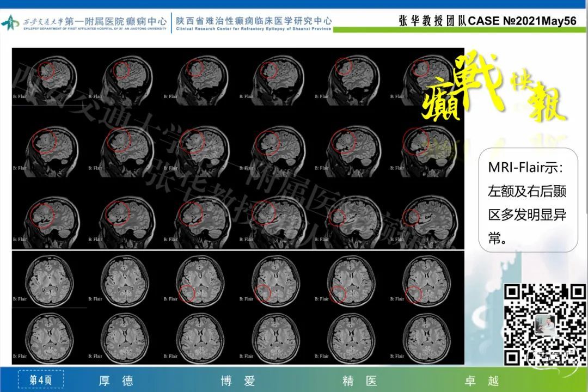
Task: Click the '卓越' motto in the footer
Action: tap(481, 381)
